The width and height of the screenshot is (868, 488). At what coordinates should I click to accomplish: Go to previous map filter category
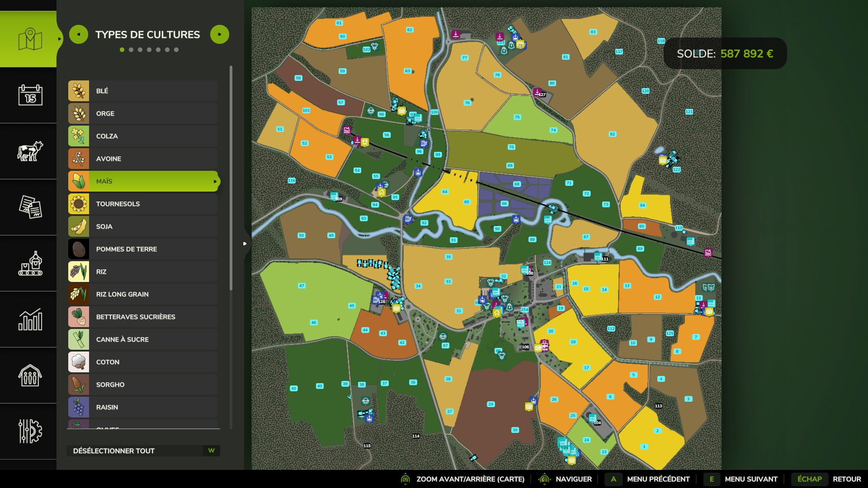79,34
